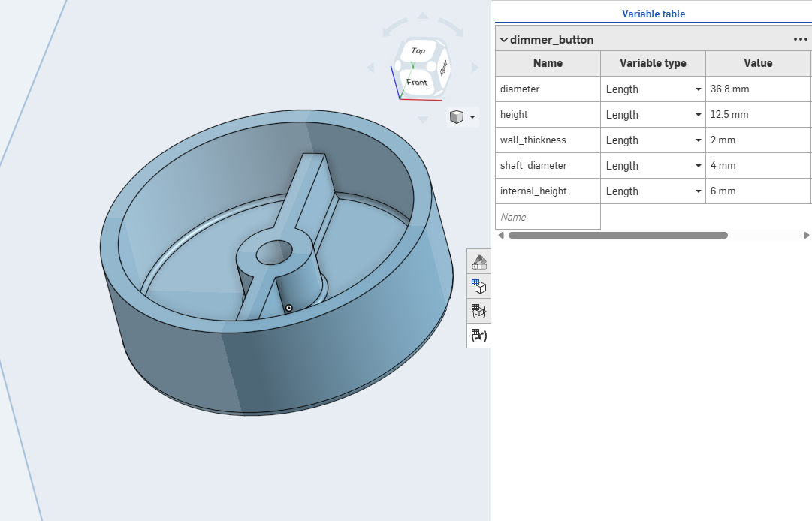The width and height of the screenshot is (812, 521).
Task: Rotate view clockwise with curved right arrow
Action: pos(451,27)
